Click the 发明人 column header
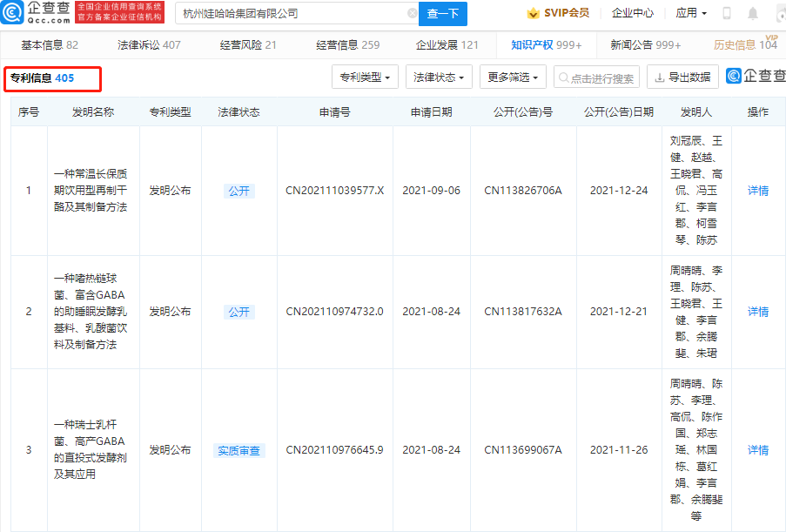Viewport: 786px width, 532px height. [696, 111]
